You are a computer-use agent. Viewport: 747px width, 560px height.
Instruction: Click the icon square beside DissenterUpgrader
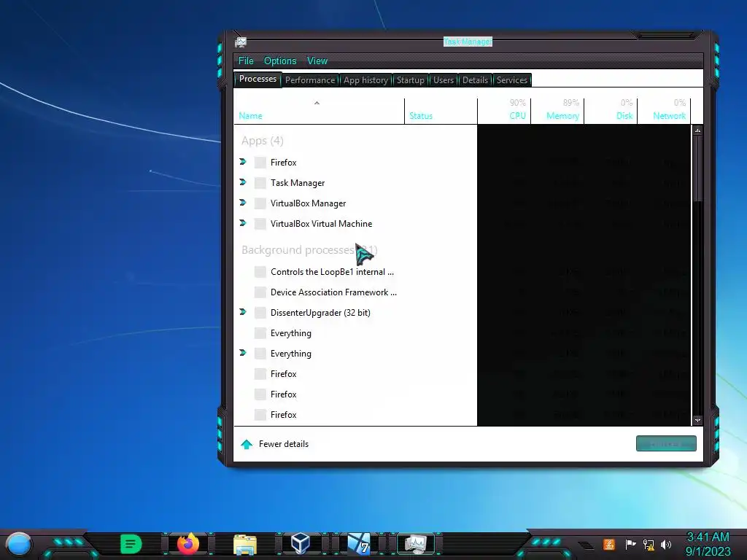[x=260, y=313]
